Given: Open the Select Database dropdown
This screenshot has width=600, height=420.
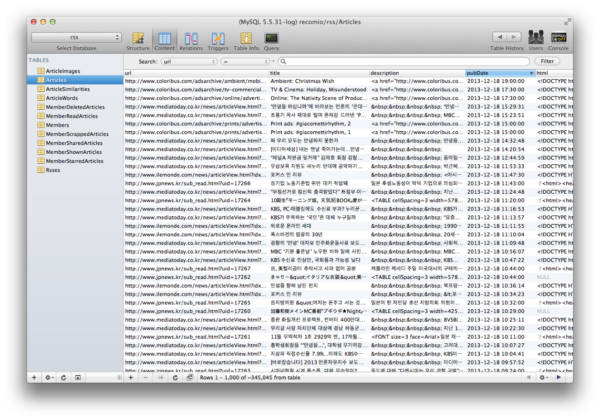Looking at the screenshot, I should [76, 37].
